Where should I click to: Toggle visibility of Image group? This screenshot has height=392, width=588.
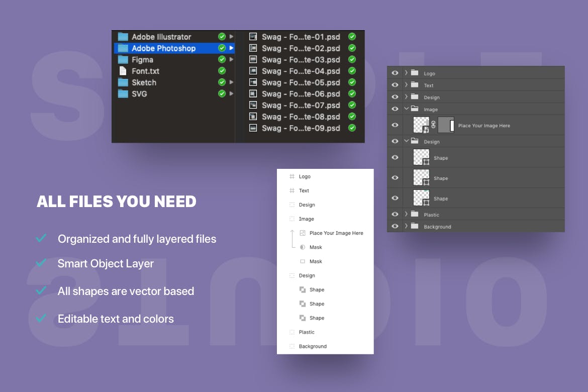pos(395,109)
